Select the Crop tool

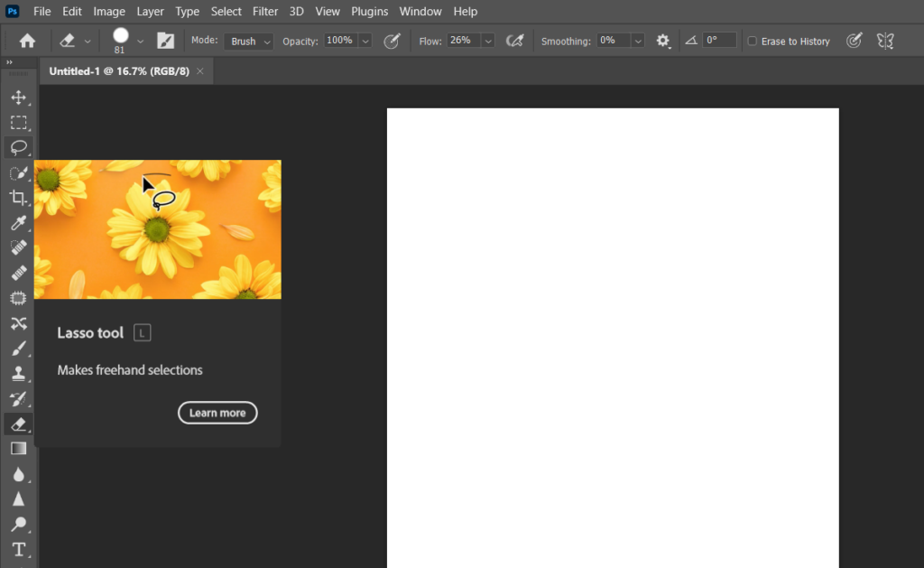tap(18, 198)
